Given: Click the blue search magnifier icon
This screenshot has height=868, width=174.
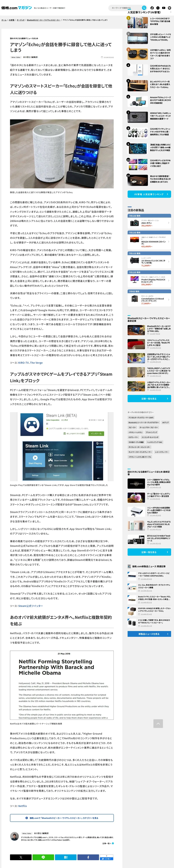Looking at the screenshot, I should tap(144, 8).
